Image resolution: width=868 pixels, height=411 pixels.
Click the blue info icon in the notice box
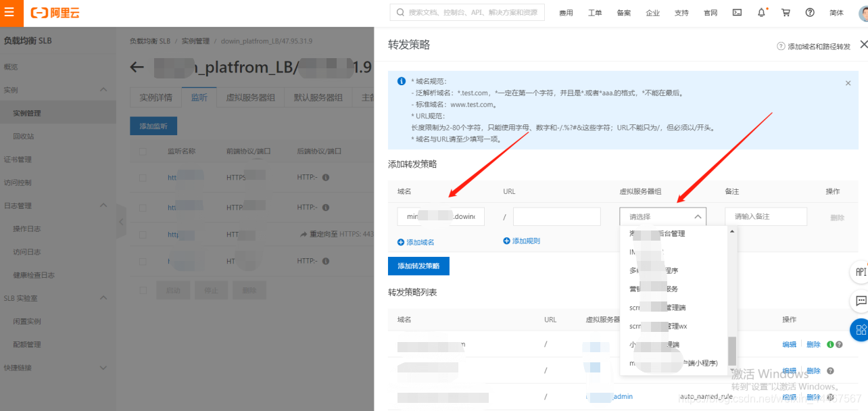click(402, 81)
